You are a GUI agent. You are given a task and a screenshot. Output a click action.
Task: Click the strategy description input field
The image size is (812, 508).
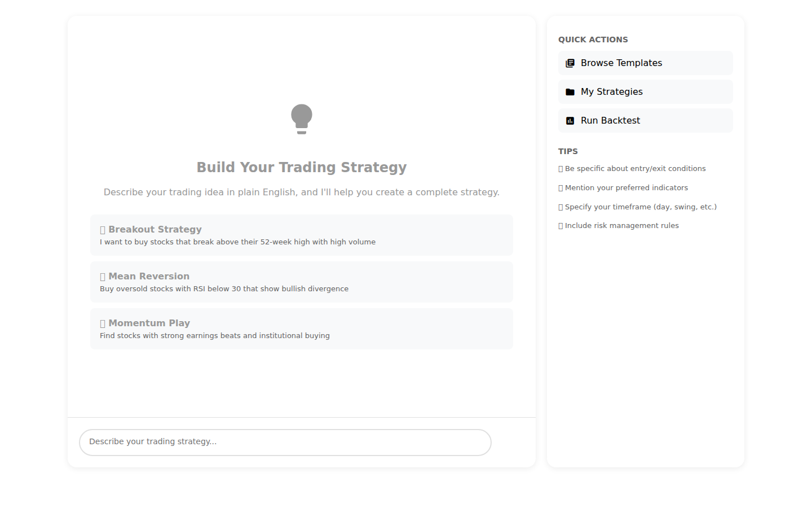[285, 442]
